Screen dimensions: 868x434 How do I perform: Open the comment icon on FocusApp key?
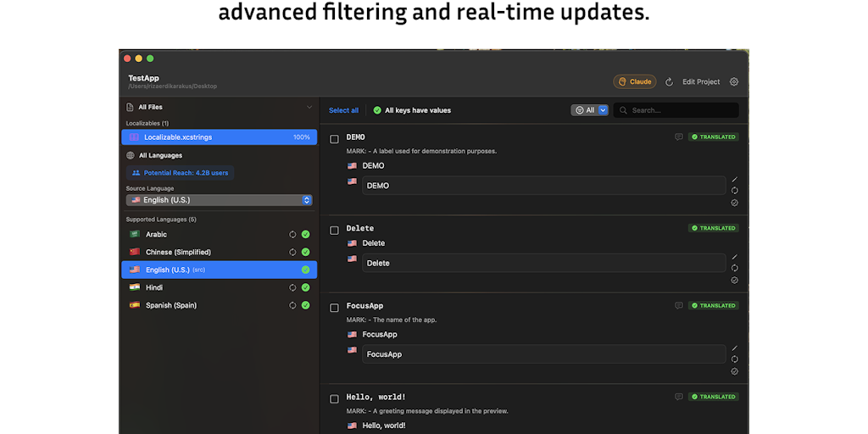point(678,306)
